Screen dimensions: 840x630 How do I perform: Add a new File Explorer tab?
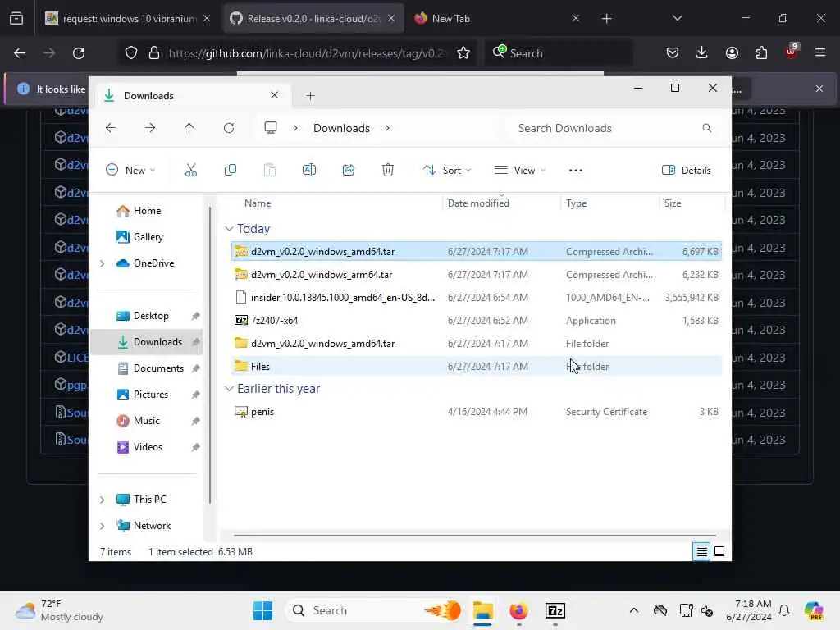tap(310, 96)
